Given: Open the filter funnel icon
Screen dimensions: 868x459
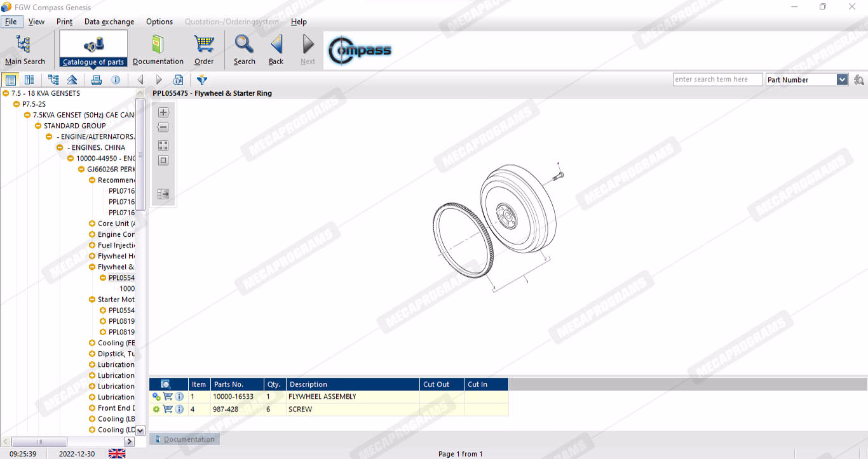Looking at the screenshot, I should (x=202, y=80).
